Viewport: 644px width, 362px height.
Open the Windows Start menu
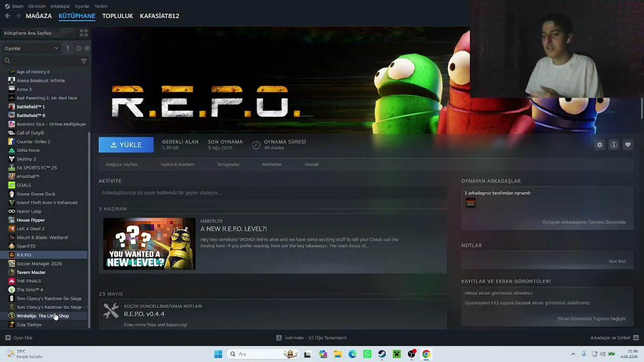[x=218, y=354]
